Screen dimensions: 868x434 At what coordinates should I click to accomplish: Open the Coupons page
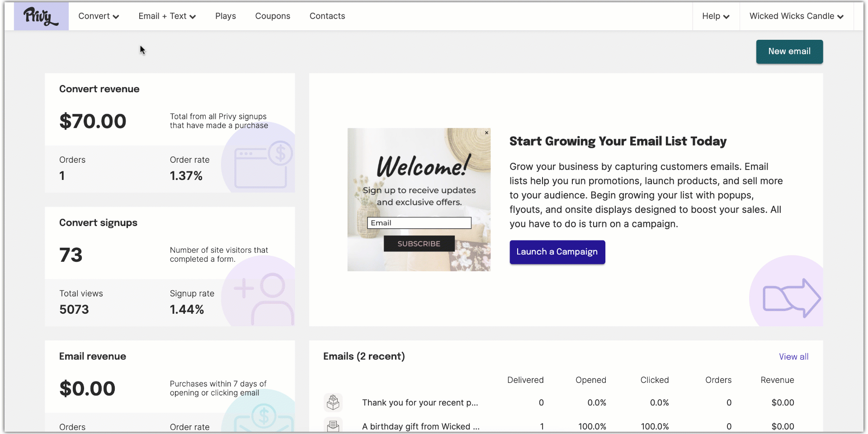pos(273,16)
